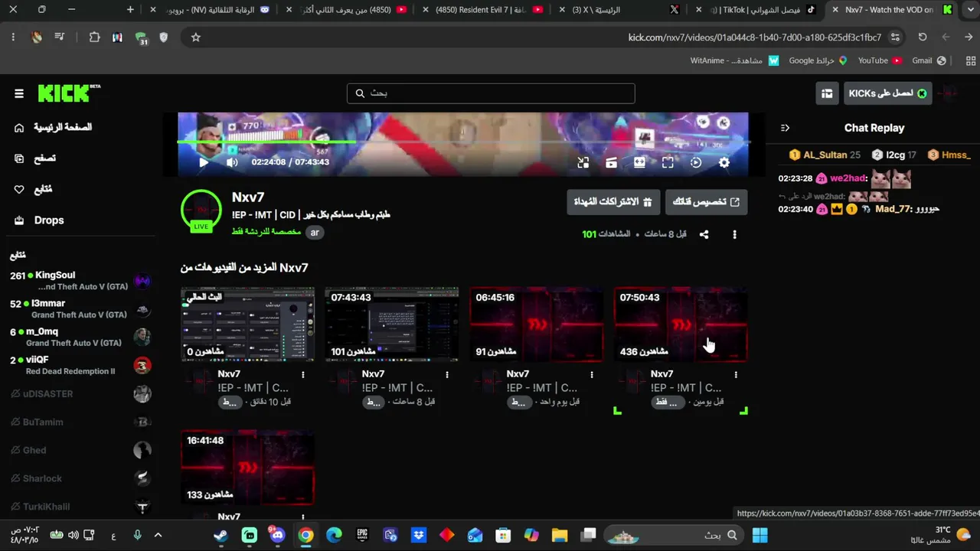The height and width of the screenshot is (551, 980).
Task: Open offline channel uDISASTER
Action: point(80,394)
